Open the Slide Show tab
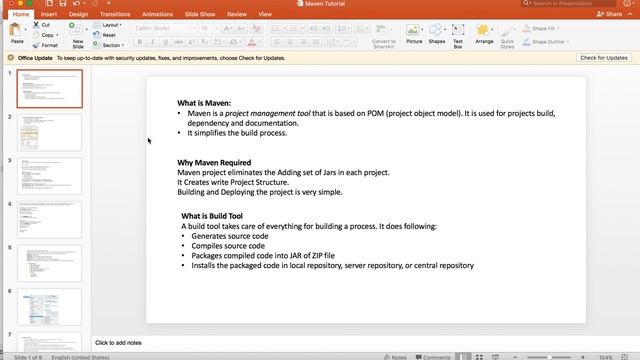 tap(200, 14)
